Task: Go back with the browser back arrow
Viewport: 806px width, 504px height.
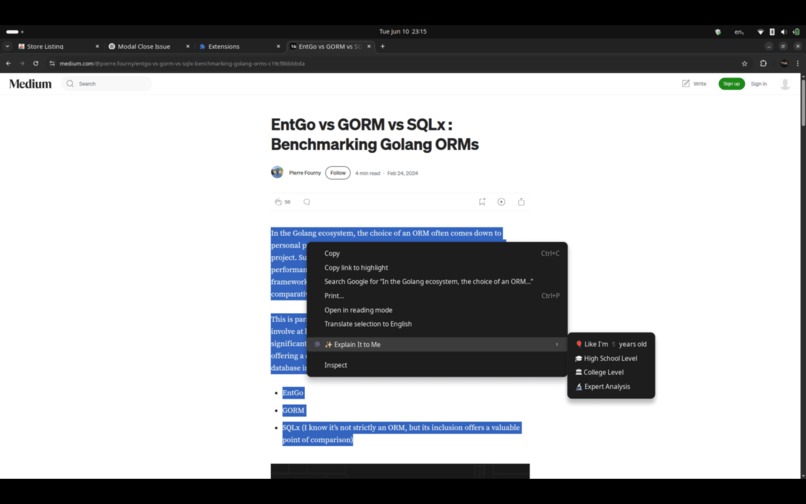Action: 8,63
